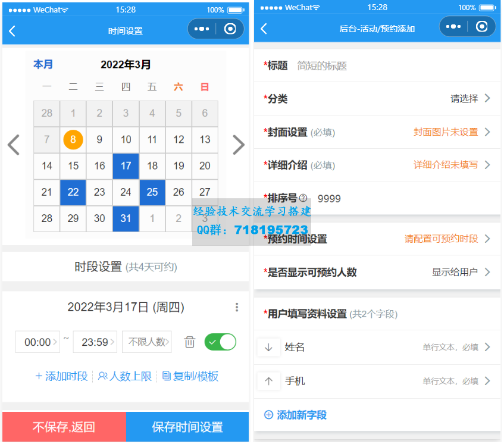Pick the start time 00:00
The image size is (504, 444).
pyautogui.click(x=38, y=343)
